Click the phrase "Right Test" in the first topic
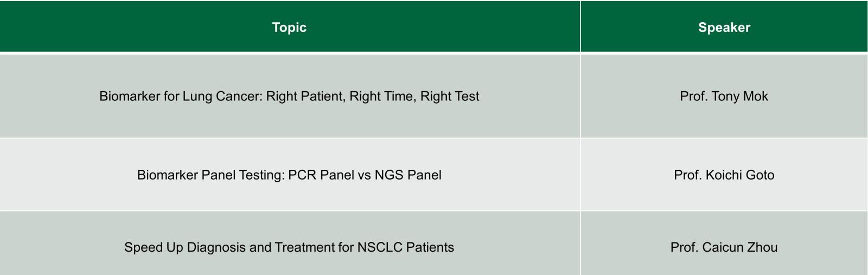 450,97
